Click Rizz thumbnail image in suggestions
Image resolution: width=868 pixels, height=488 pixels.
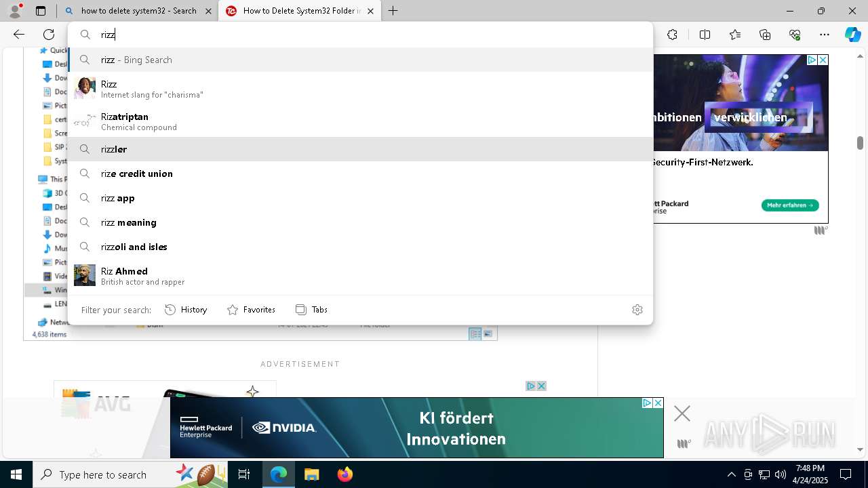[85, 88]
